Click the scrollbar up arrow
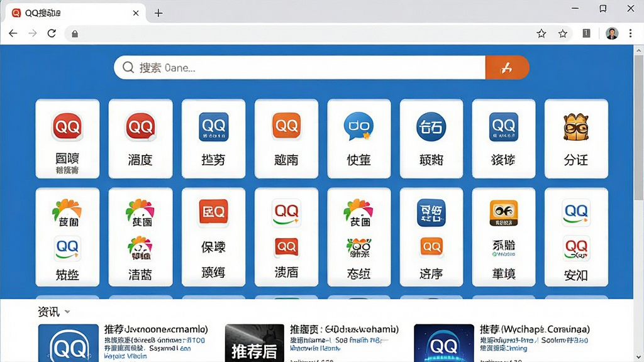The width and height of the screenshot is (644, 362). pyautogui.click(x=638, y=50)
